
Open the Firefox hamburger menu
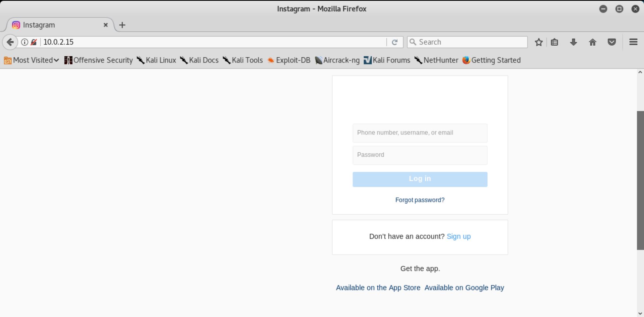coord(633,42)
